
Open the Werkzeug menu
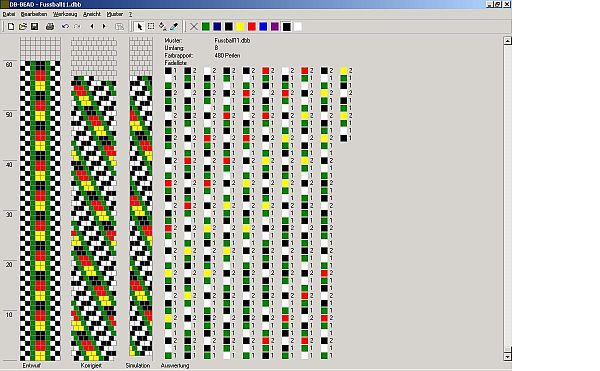pyautogui.click(x=65, y=14)
